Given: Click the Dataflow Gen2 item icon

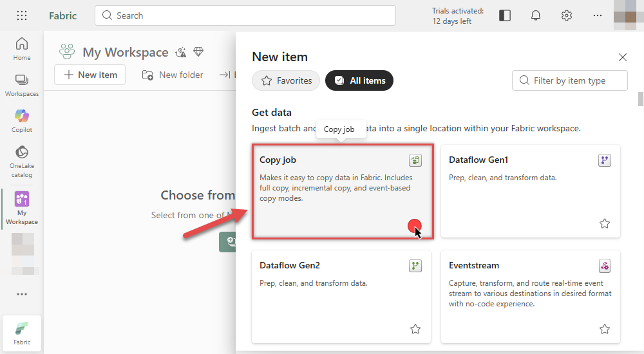Looking at the screenshot, I should pos(415,266).
